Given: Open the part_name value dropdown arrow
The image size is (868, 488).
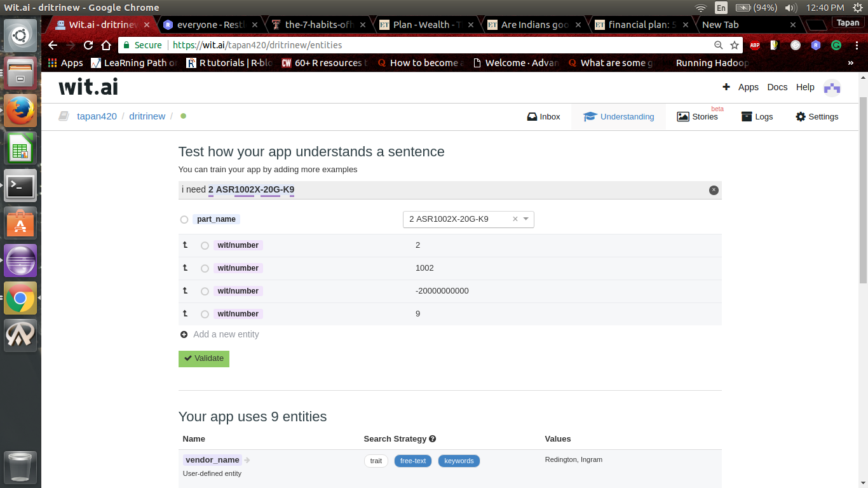Looking at the screenshot, I should (526, 219).
